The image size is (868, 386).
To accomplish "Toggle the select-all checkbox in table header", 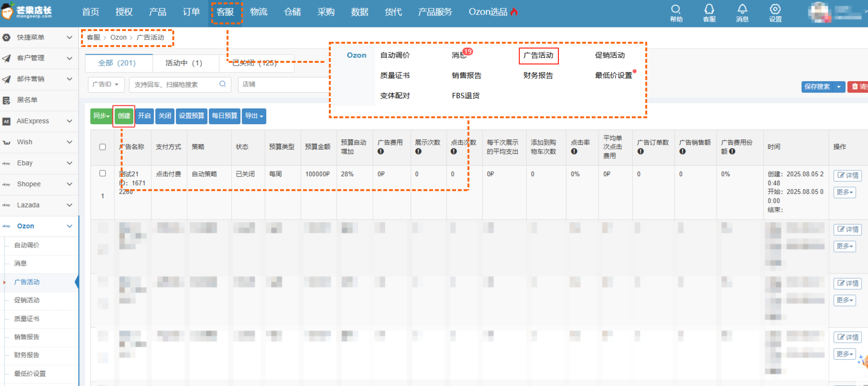I will coord(103,147).
